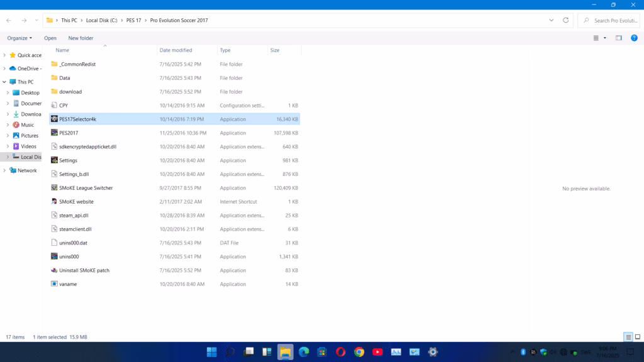
Task: Open the taskbar search icon
Action: point(230,352)
